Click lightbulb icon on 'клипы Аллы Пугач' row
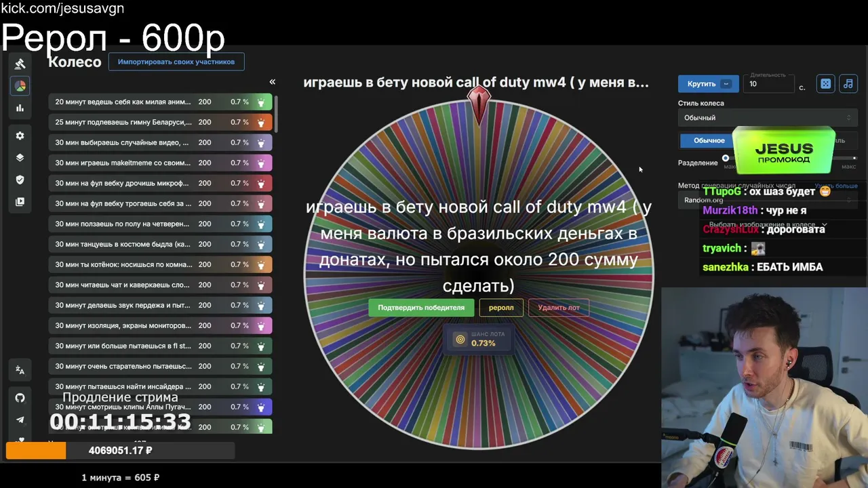Image resolution: width=868 pixels, height=488 pixels. (261, 407)
